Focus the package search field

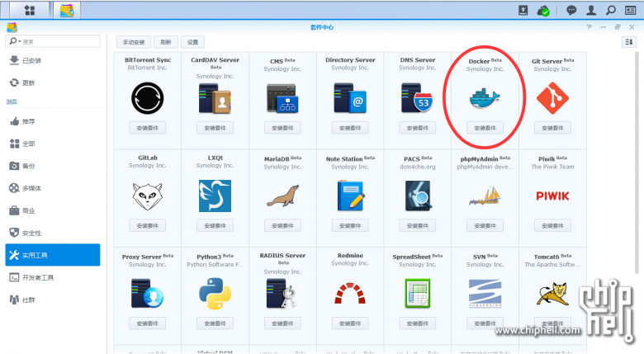[x=53, y=41]
